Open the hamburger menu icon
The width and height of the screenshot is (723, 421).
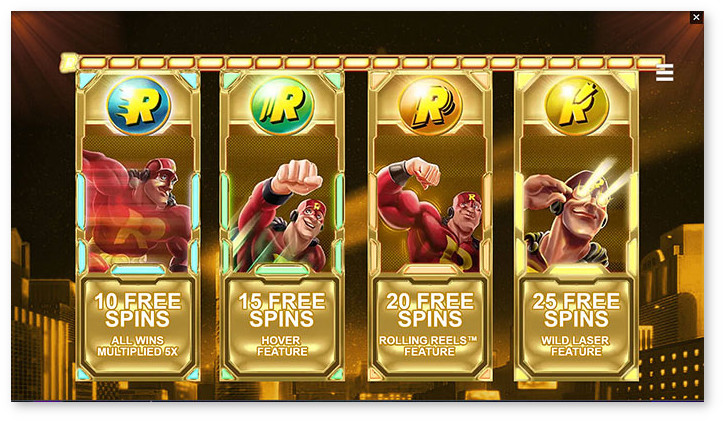(x=664, y=73)
